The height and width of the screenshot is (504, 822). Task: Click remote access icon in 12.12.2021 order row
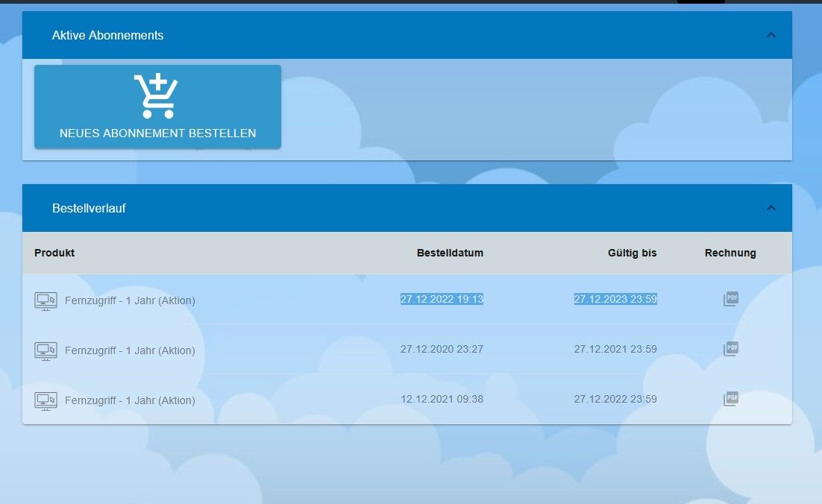[x=46, y=401]
